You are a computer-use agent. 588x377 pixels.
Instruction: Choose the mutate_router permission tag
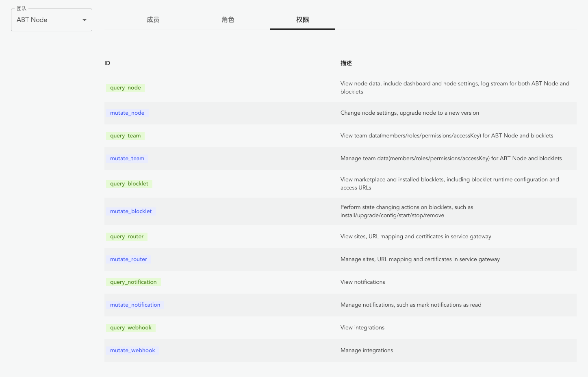[x=128, y=259]
